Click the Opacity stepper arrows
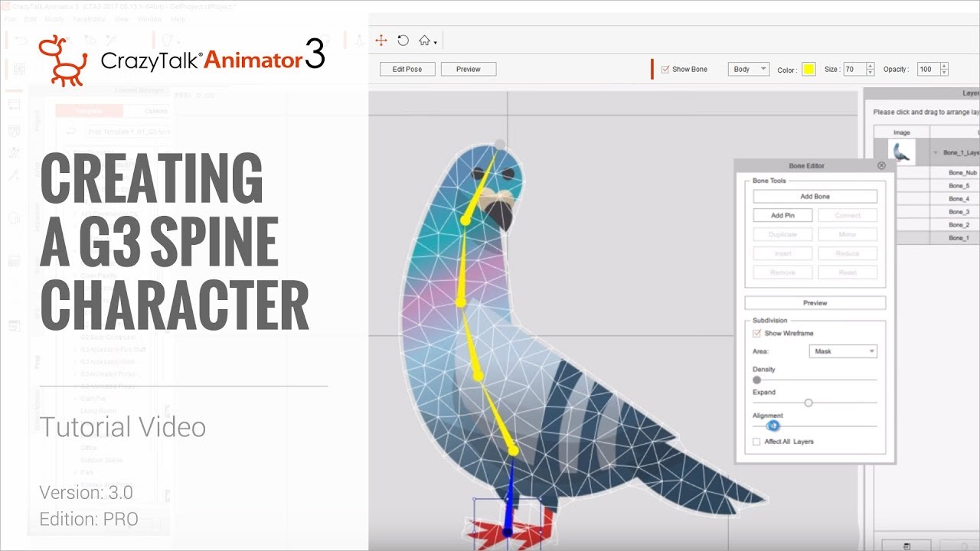The width and height of the screenshot is (980, 551). (x=944, y=70)
